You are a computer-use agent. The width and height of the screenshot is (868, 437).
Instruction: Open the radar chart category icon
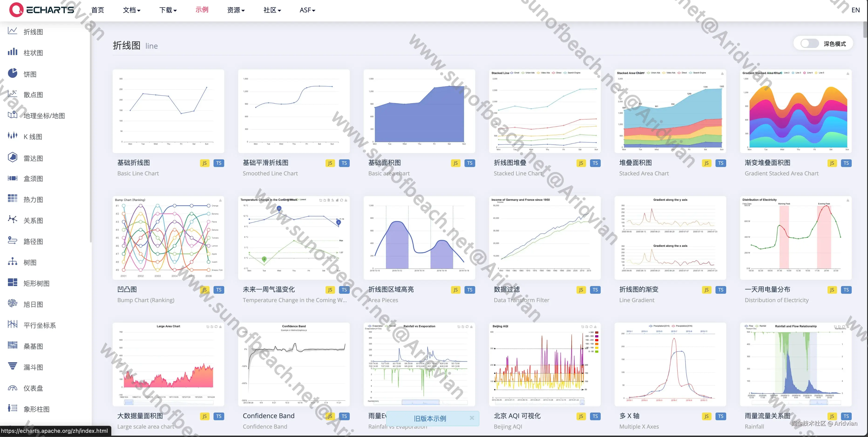(x=13, y=157)
